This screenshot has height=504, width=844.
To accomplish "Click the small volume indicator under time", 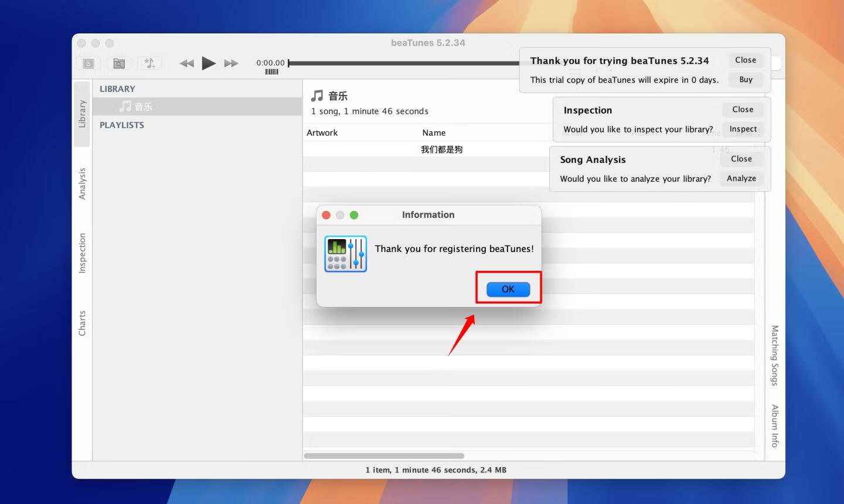I will (271, 71).
